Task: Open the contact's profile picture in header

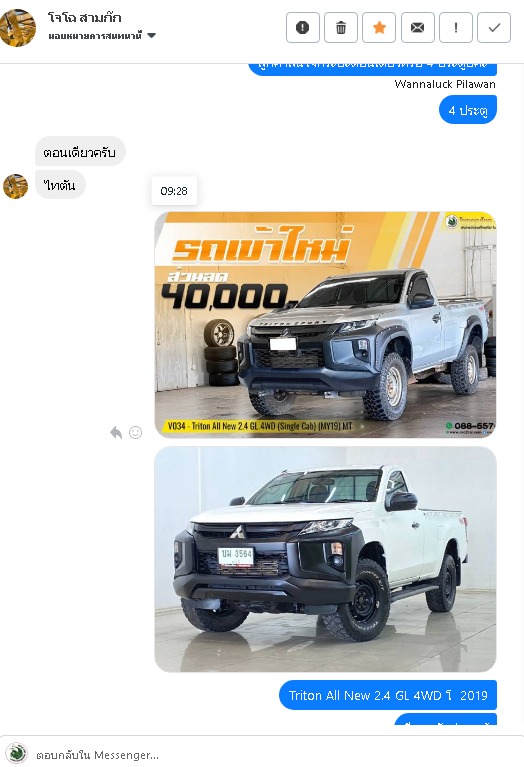Action: click(x=18, y=27)
